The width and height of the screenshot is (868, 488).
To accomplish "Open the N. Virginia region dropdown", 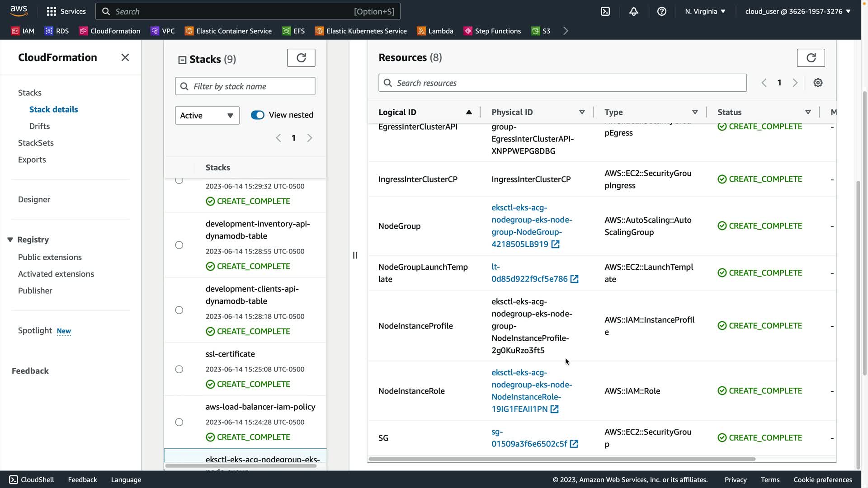I will coord(705,11).
